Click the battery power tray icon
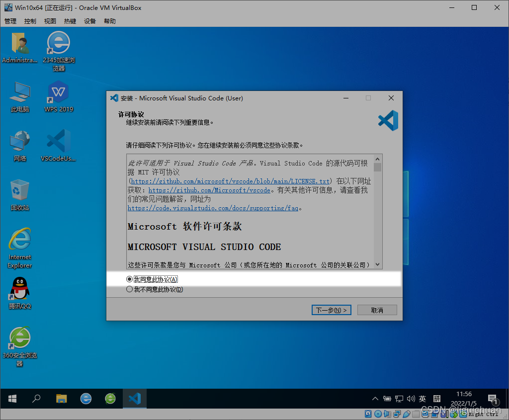 click(x=387, y=399)
